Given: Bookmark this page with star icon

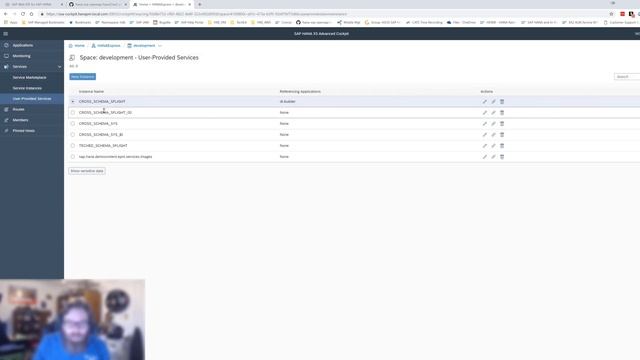Looking at the screenshot, I should (611, 14).
